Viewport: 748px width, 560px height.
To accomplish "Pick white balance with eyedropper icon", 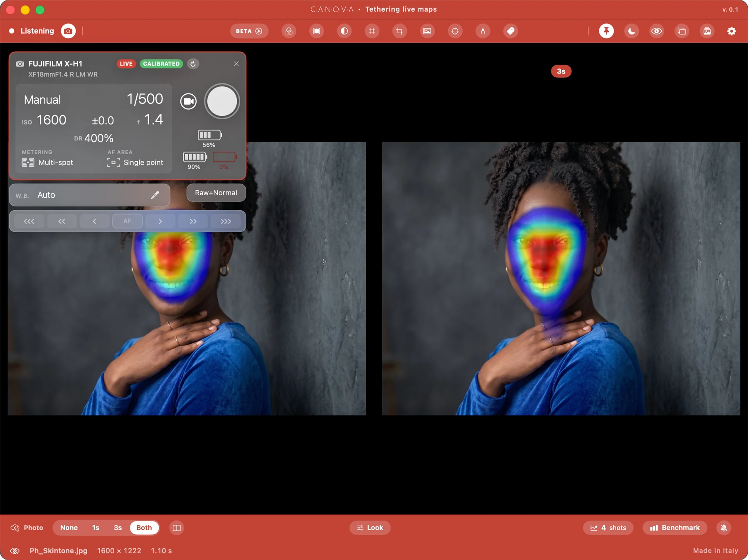I will pos(155,195).
